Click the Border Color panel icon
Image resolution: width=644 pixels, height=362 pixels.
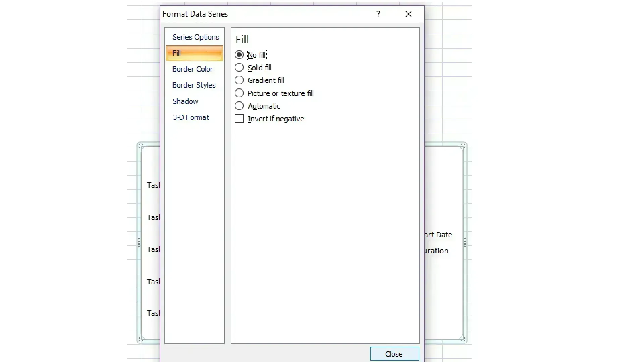[193, 69]
